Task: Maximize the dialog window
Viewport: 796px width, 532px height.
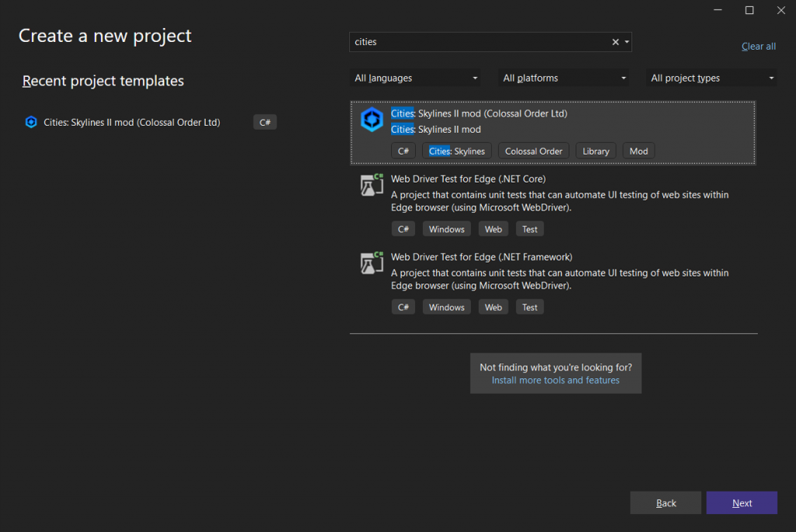Action: pyautogui.click(x=749, y=10)
